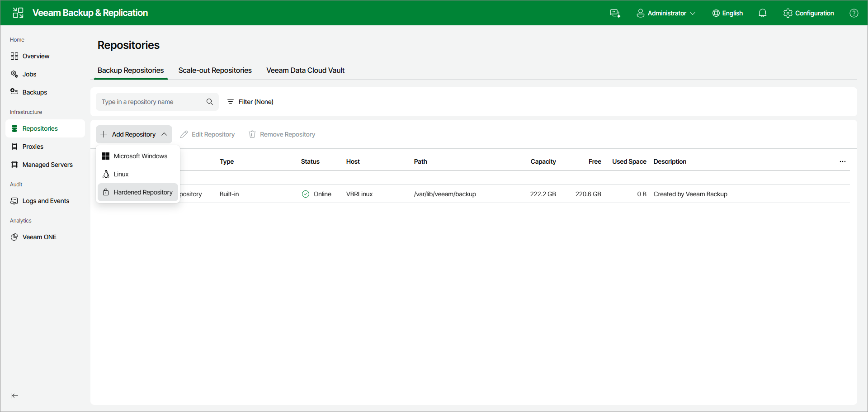
Task: Open Jobs in the sidebar
Action: pos(45,74)
